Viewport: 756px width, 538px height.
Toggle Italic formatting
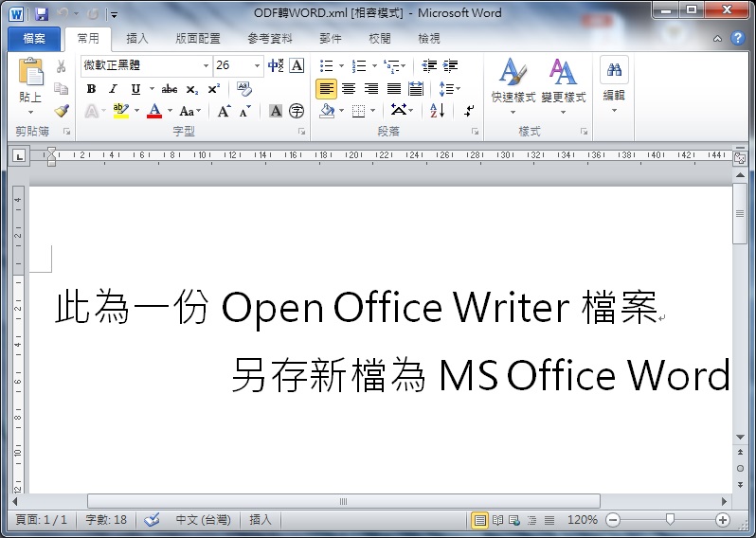[x=113, y=89]
